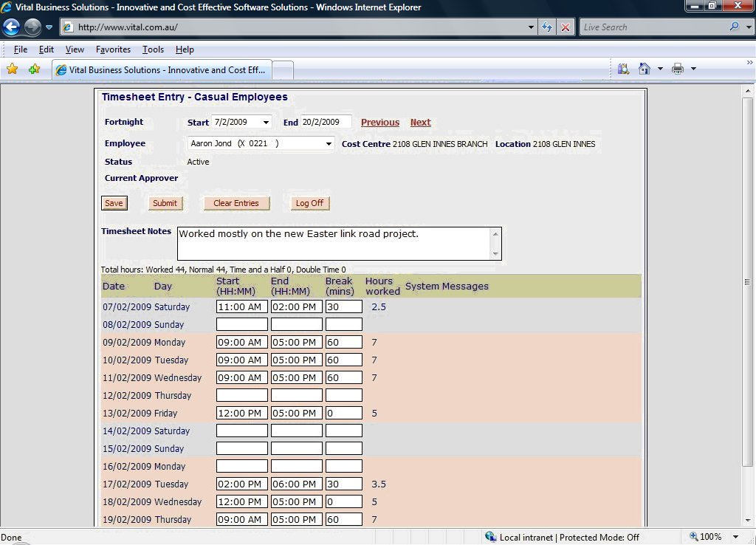This screenshot has width=756, height=545.
Task: Click the Protected Mode: Off status text
Action: pyautogui.click(x=599, y=538)
